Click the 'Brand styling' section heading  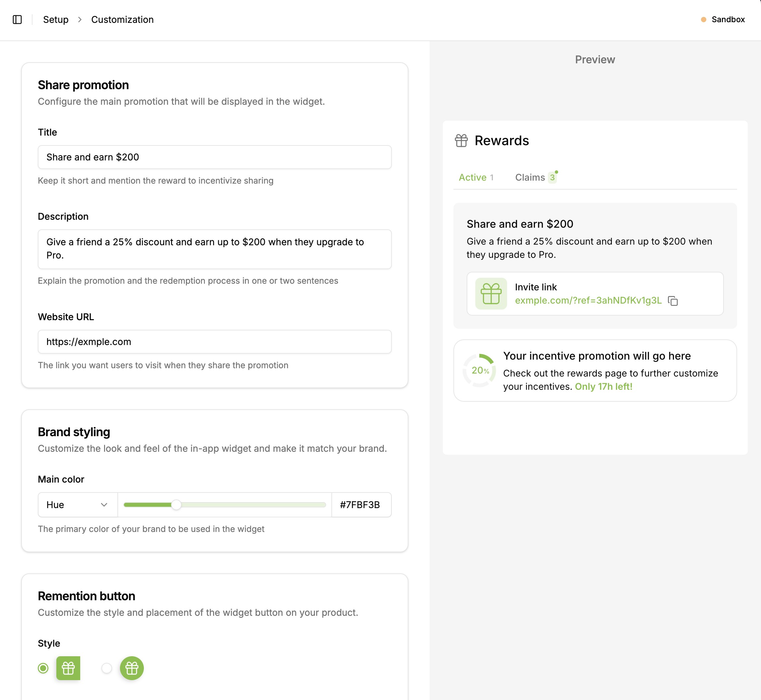point(74,432)
